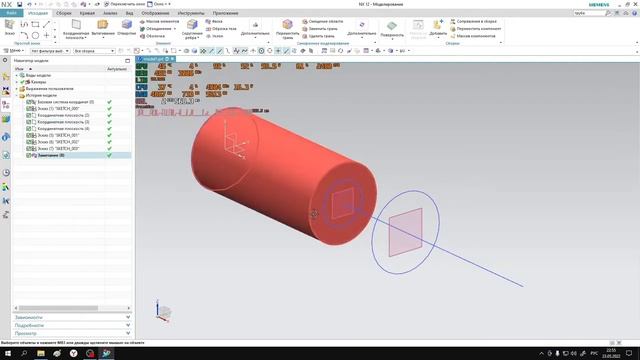Open the Вся сборка scope dropdown
The height and width of the screenshot is (360, 640).
94,51
